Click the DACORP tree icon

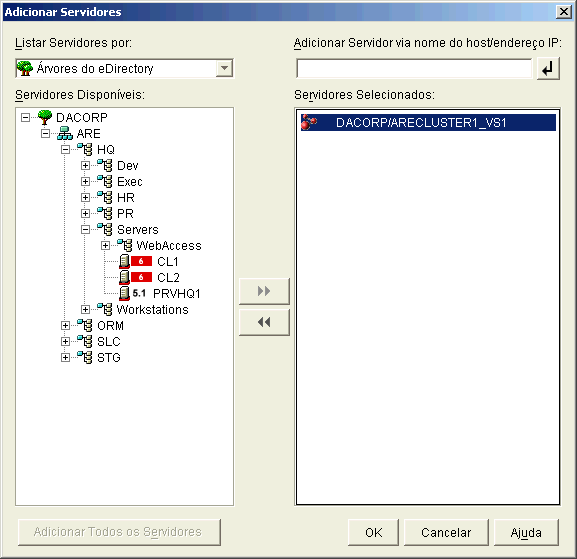45,117
